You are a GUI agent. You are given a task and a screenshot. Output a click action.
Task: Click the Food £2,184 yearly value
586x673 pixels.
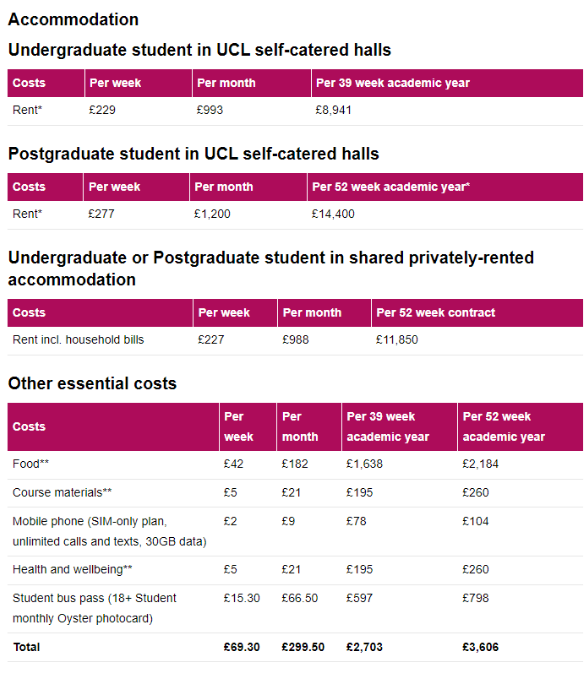pyautogui.click(x=480, y=464)
